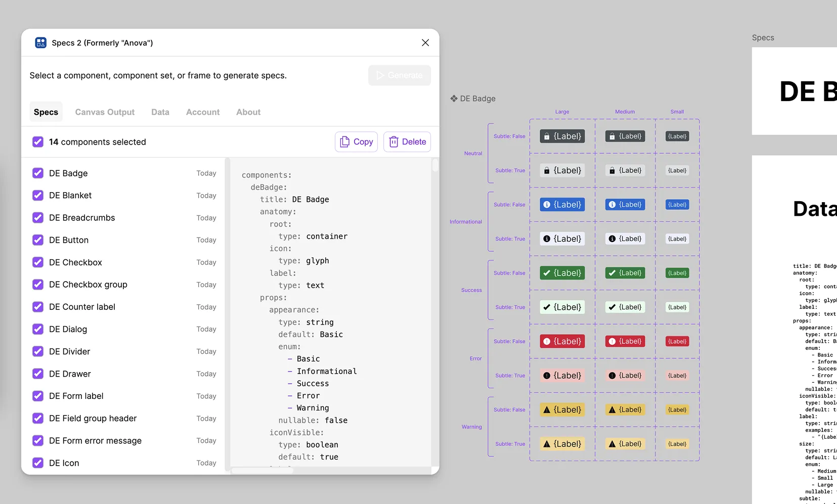Screen dimensions: 837x504
Task: Select large Success checkmark badge, Subtle False
Action: coord(562,273)
